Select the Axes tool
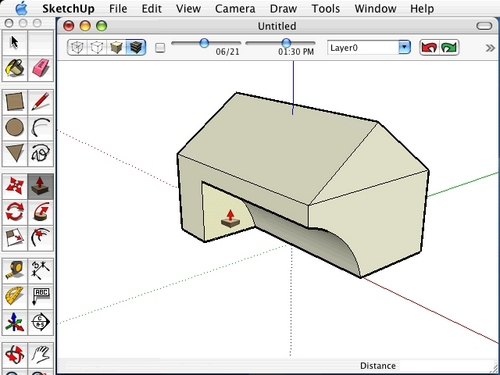Image resolution: width=500 pixels, height=375 pixels. pyautogui.click(x=15, y=322)
